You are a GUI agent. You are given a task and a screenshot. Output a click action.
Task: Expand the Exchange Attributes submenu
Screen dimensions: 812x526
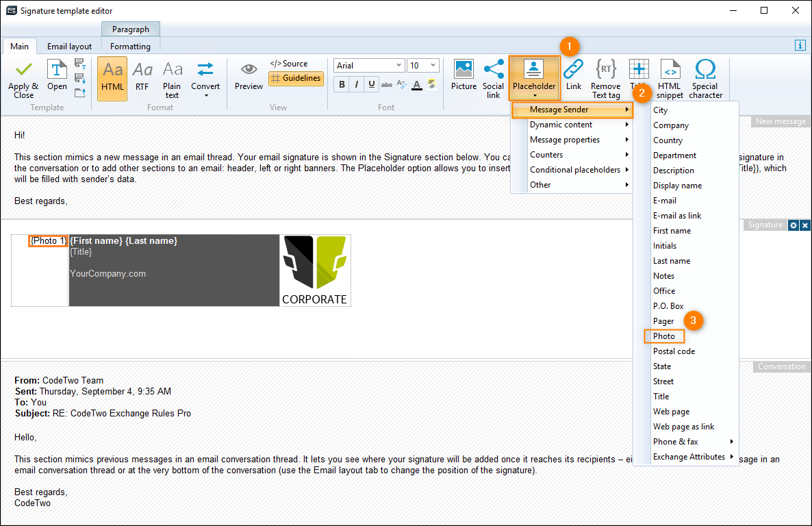point(686,457)
